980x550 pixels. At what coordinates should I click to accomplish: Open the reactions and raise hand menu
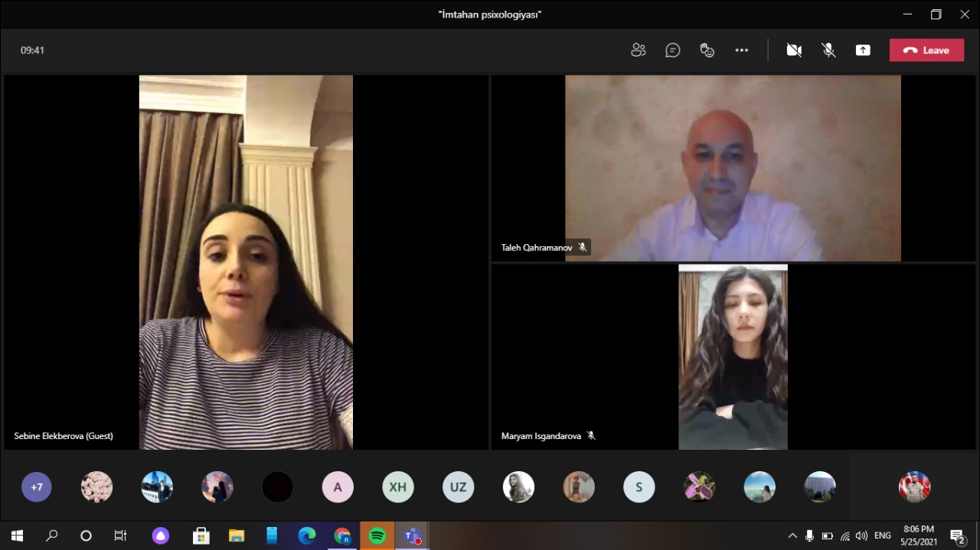pyautogui.click(x=707, y=50)
